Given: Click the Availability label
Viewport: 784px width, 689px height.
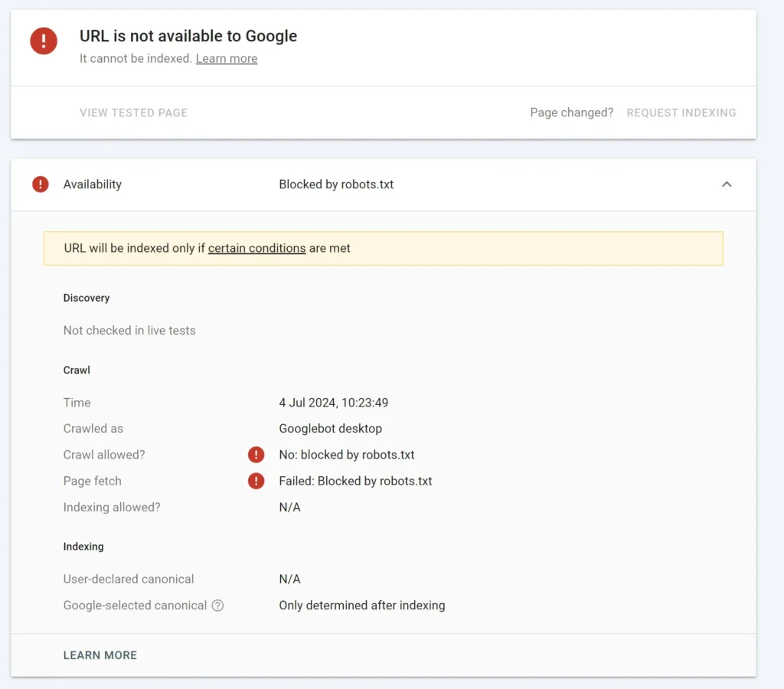Looking at the screenshot, I should (93, 184).
